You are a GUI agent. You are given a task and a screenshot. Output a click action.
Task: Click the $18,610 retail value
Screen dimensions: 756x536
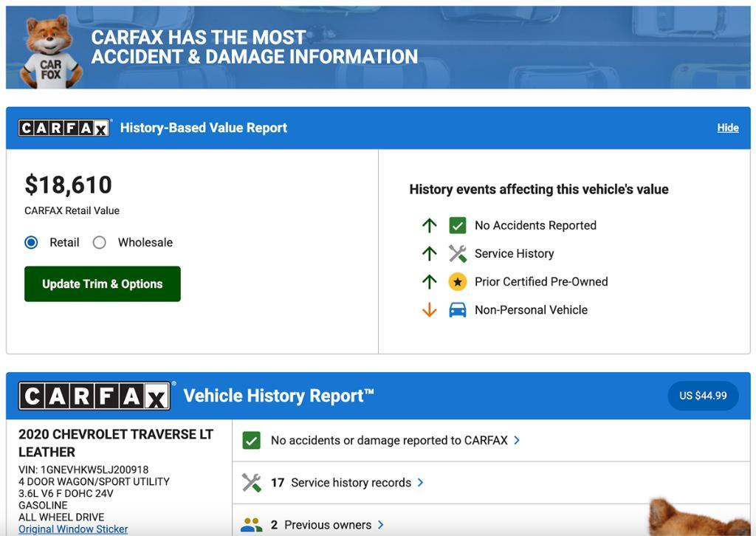69,185
